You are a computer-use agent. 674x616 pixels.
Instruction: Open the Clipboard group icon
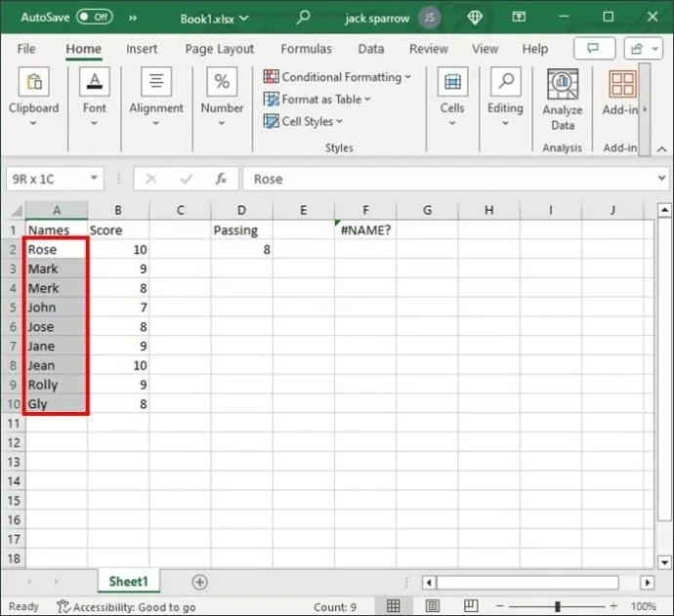pyautogui.click(x=33, y=84)
